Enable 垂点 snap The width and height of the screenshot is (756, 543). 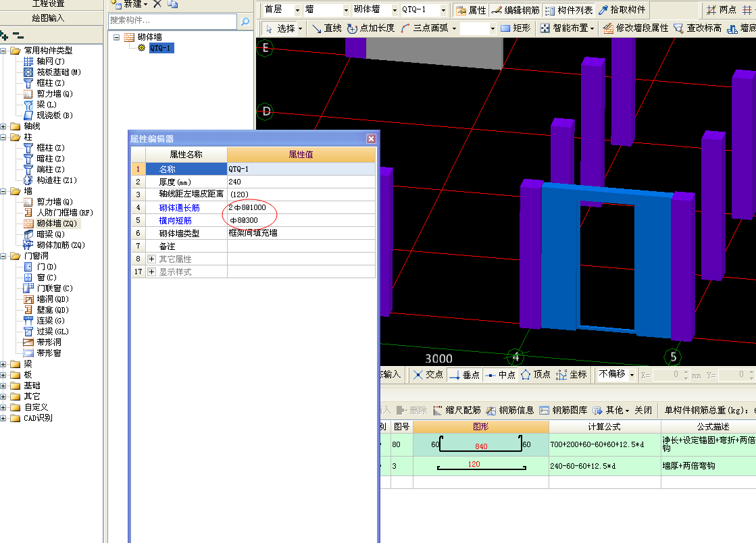click(464, 375)
